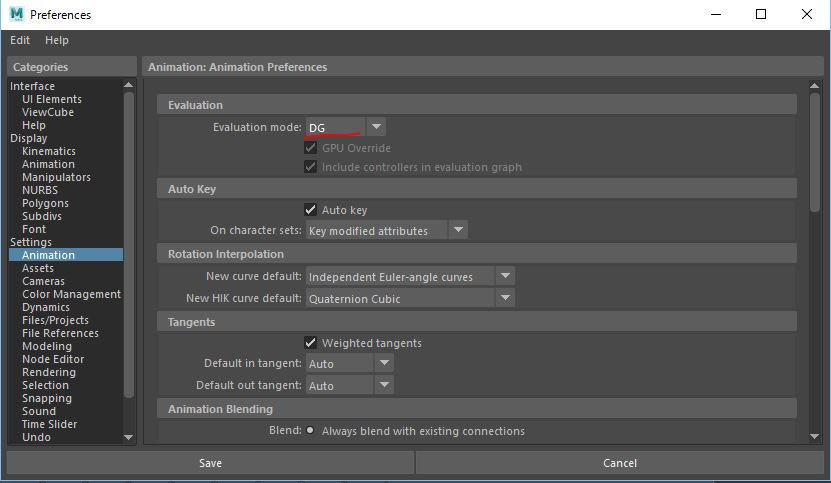Click the Save button
The image size is (831, 483).
(210, 463)
